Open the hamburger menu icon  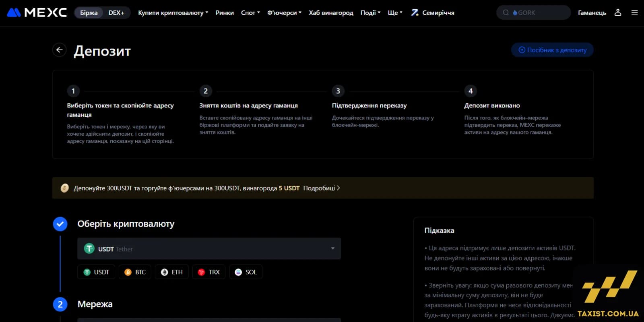[x=634, y=13]
